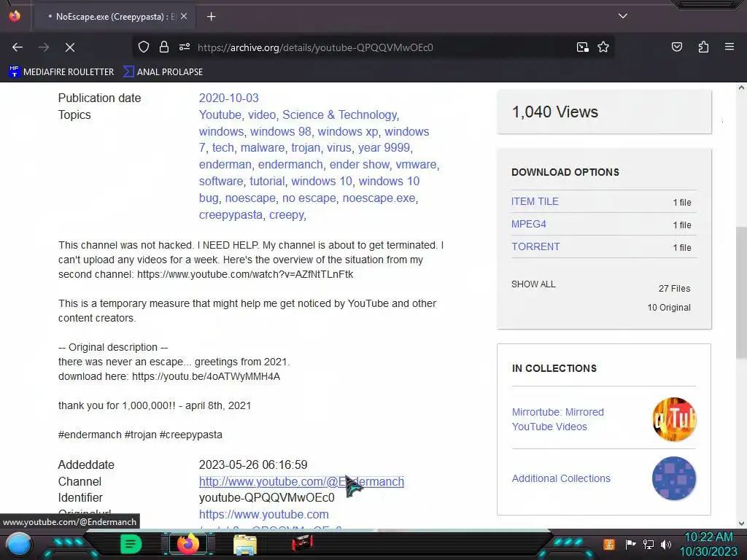Open the Originalurl youtube.com link
The height and width of the screenshot is (560, 747).
(x=263, y=514)
